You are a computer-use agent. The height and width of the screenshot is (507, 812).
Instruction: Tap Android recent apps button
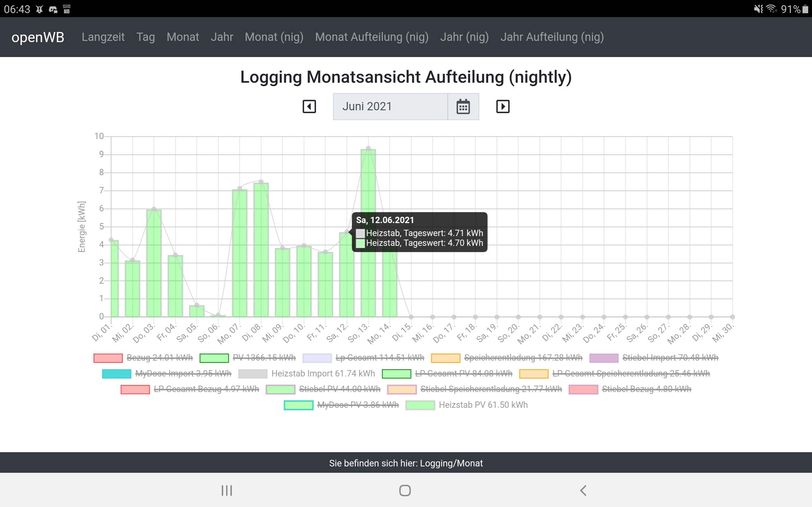coord(227,490)
